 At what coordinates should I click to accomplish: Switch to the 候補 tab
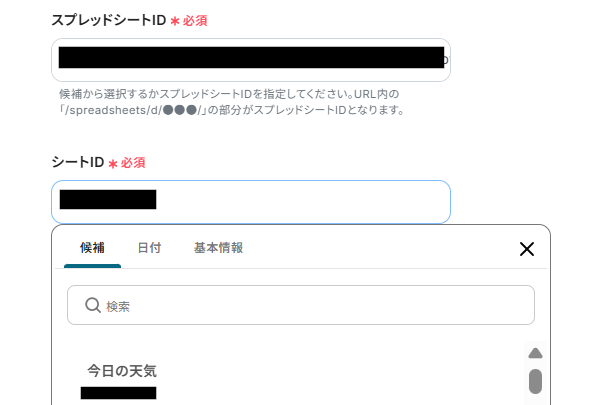[92, 248]
